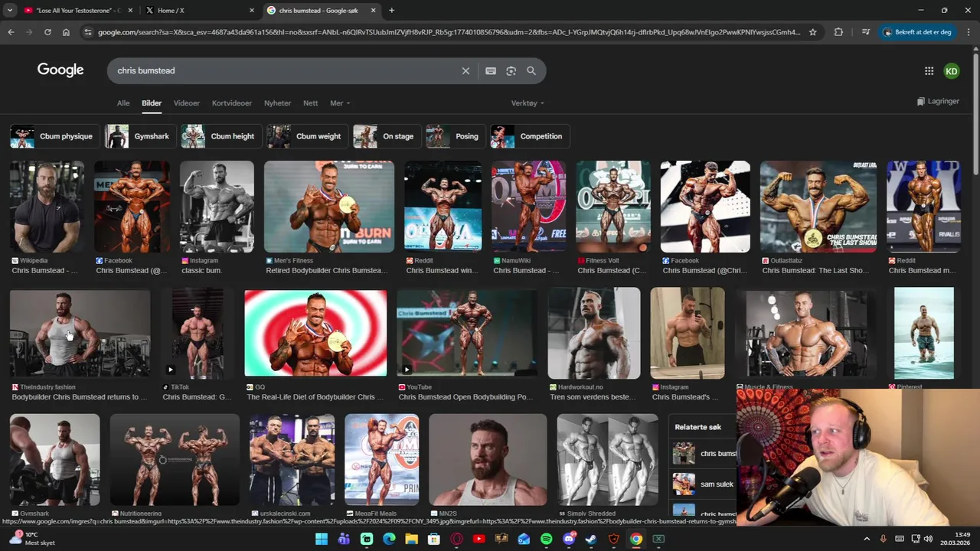The height and width of the screenshot is (551, 980).
Task: Select sam sulek related search
Action: [704, 484]
